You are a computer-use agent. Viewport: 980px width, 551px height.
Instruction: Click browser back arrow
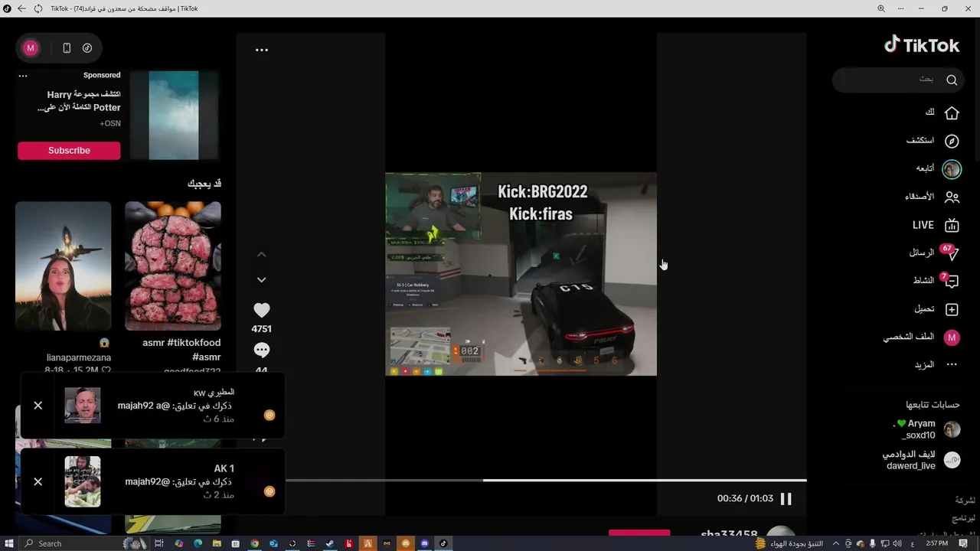coord(21,8)
